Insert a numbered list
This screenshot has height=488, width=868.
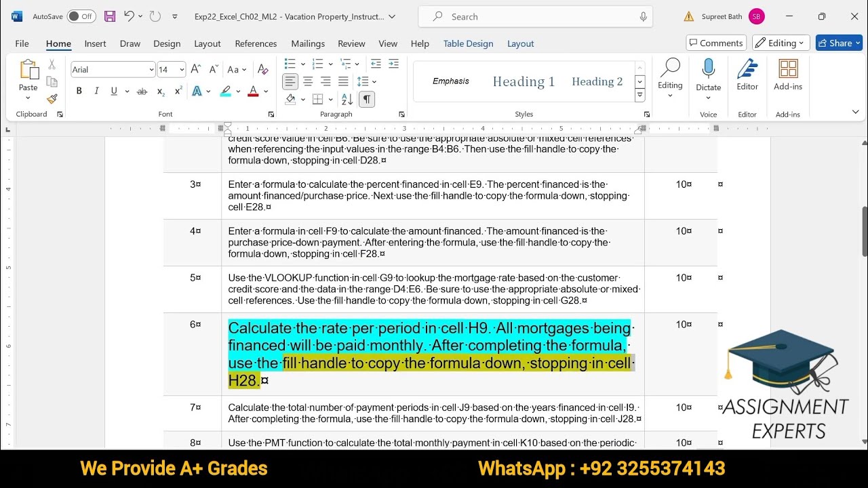pos(317,64)
